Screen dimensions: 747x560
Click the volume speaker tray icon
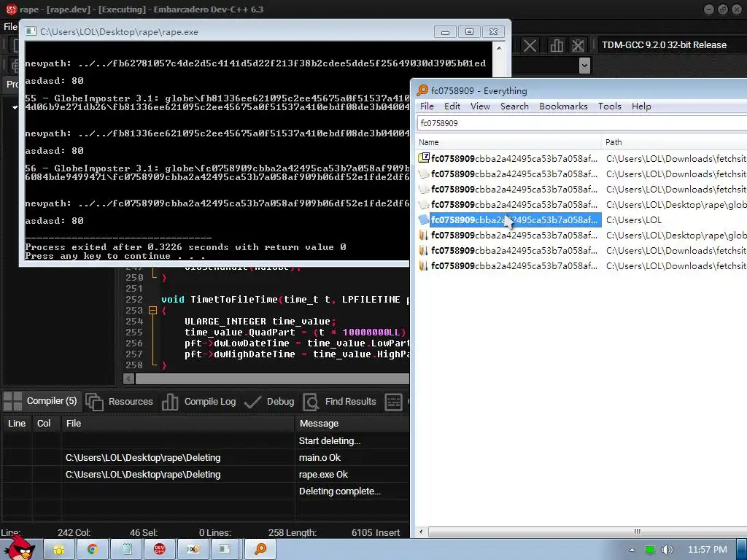[667, 550]
